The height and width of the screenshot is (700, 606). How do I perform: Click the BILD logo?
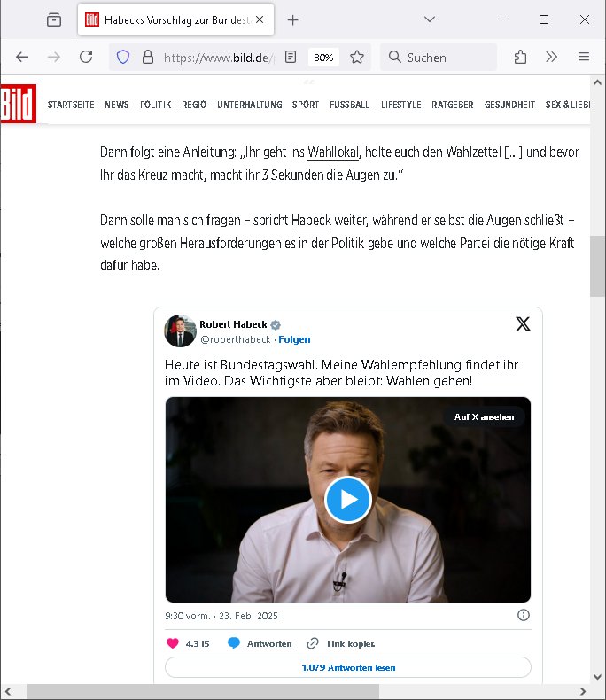pos(18,104)
